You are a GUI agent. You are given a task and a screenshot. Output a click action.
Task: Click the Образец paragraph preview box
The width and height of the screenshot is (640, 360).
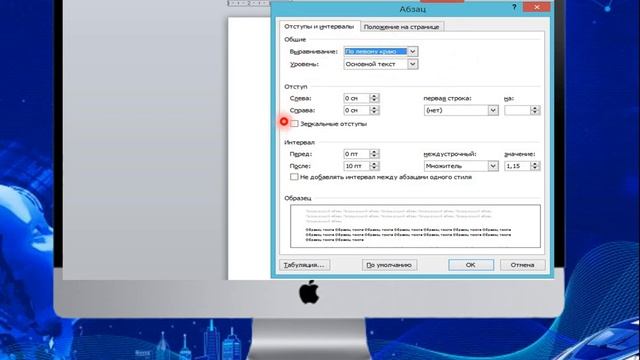[415, 226]
